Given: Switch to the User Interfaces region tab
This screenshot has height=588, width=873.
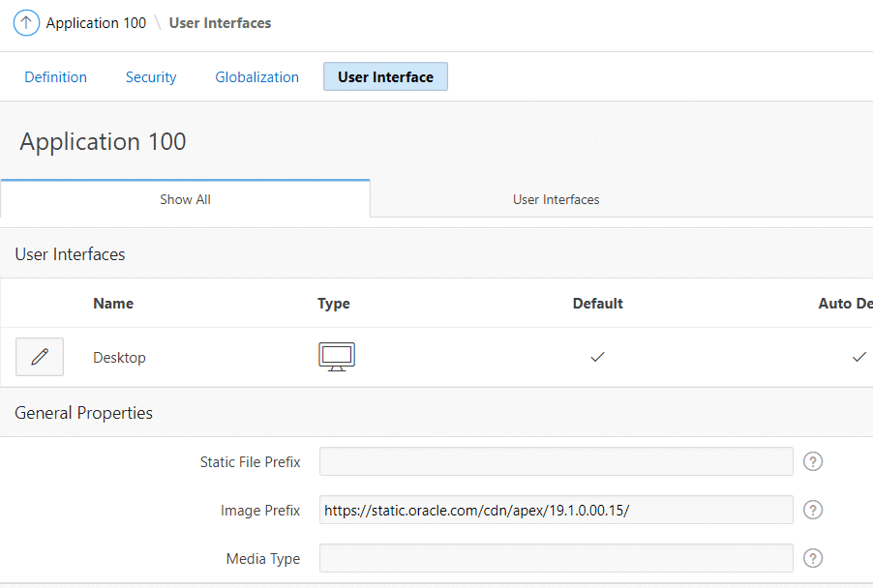Looking at the screenshot, I should (556, 199).
